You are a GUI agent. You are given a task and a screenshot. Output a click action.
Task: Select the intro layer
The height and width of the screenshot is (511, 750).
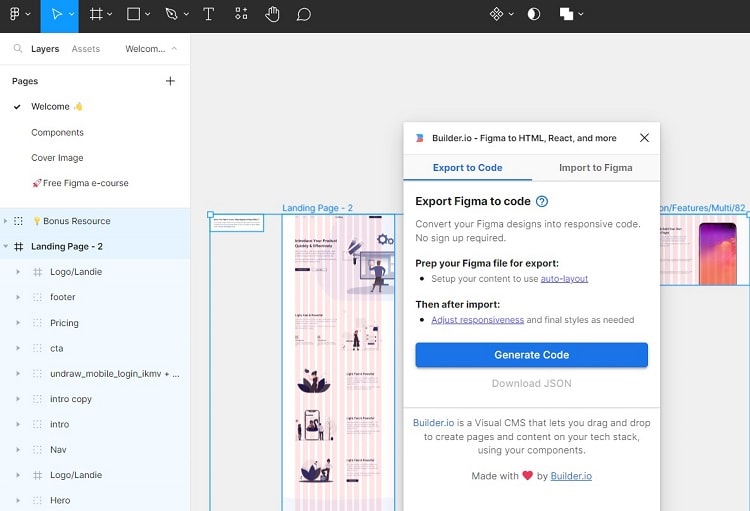(x=95, y=424)
